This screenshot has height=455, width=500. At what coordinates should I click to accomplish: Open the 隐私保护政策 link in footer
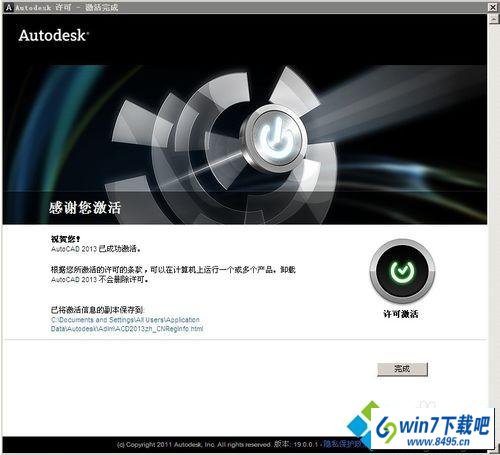coord(343,444)
